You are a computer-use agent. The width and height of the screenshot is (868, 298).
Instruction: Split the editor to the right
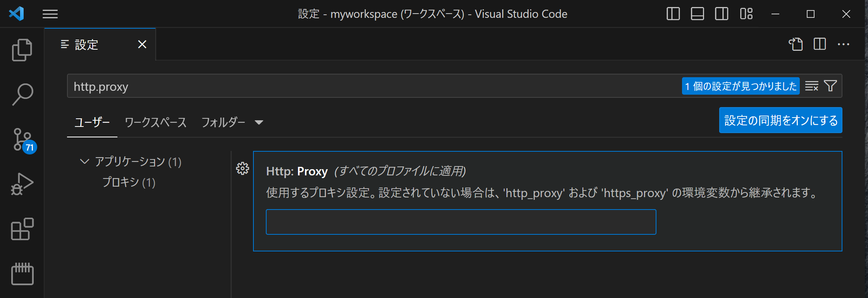point(820,44)
